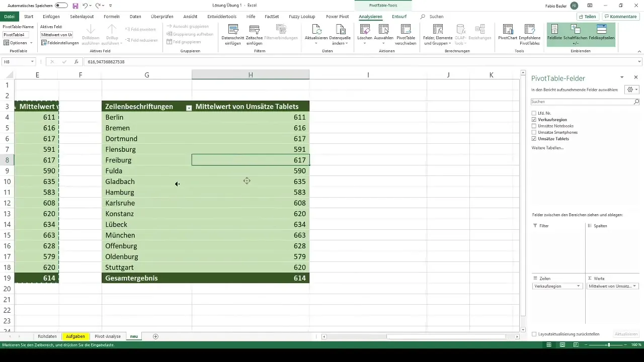Check the Umsätze Notebooks field
The width and height of the screenshot is (644, 362).
[x=534, y=126]
